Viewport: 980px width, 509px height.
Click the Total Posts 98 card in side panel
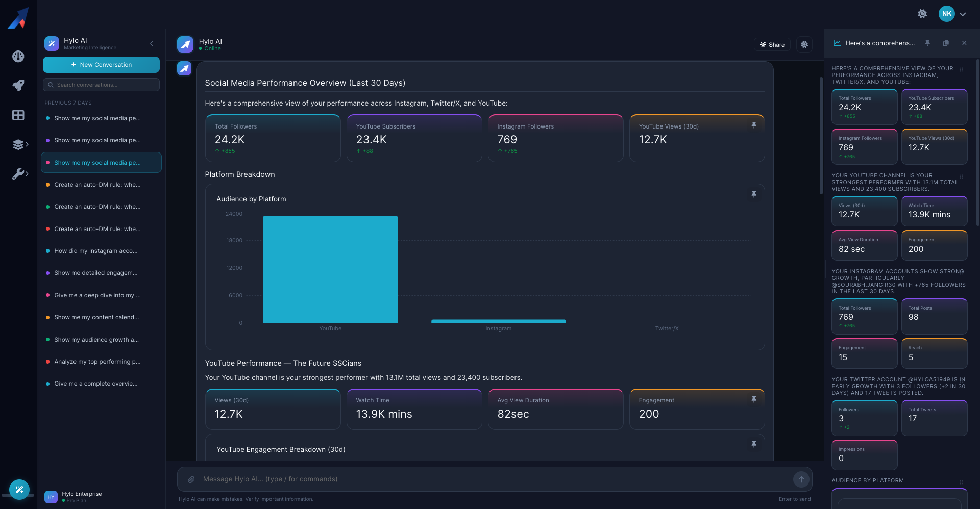(935, 316)
